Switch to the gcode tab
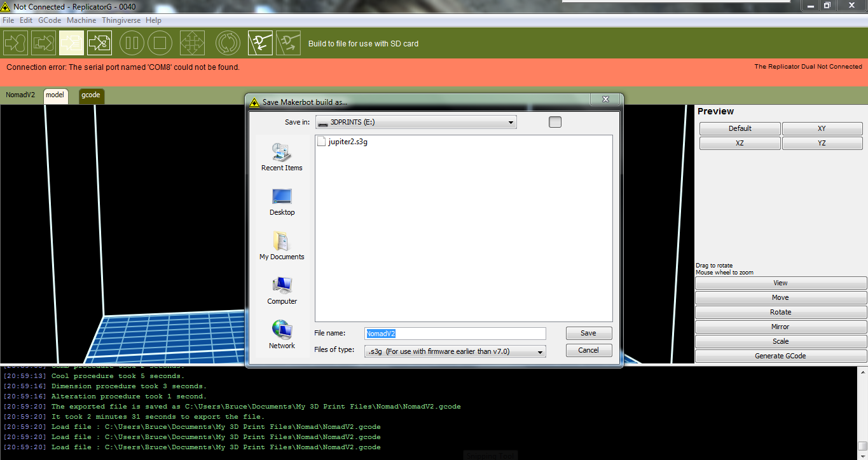Screen dimensions: 868x460 pos(91,95)
